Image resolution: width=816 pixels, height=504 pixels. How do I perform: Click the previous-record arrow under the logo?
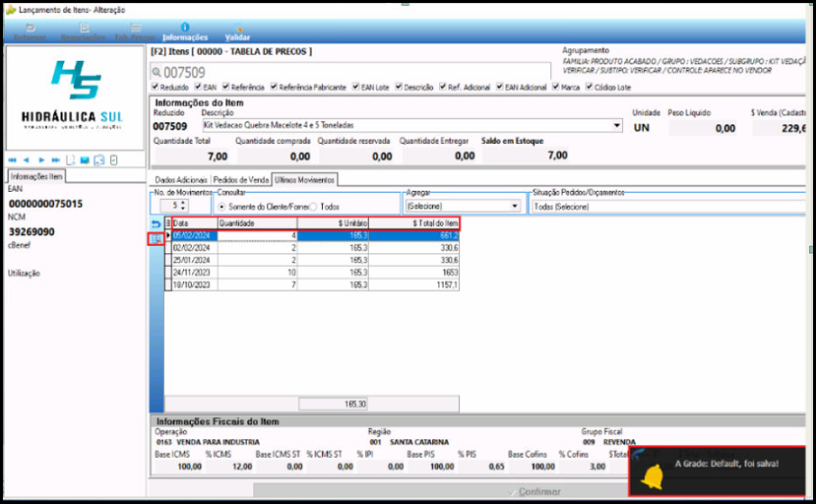(x=26, y=159)
